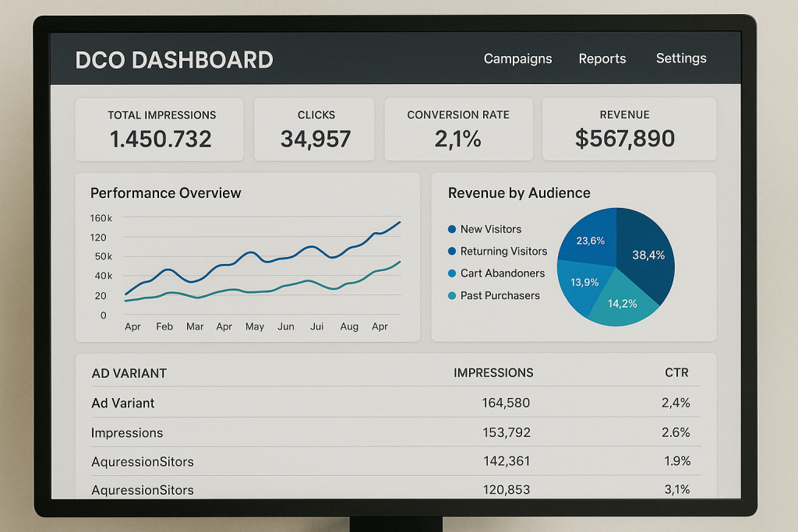Click the 14,2% teal pie slice
This screenshot has height=532, width=798.
pos(622,305)
